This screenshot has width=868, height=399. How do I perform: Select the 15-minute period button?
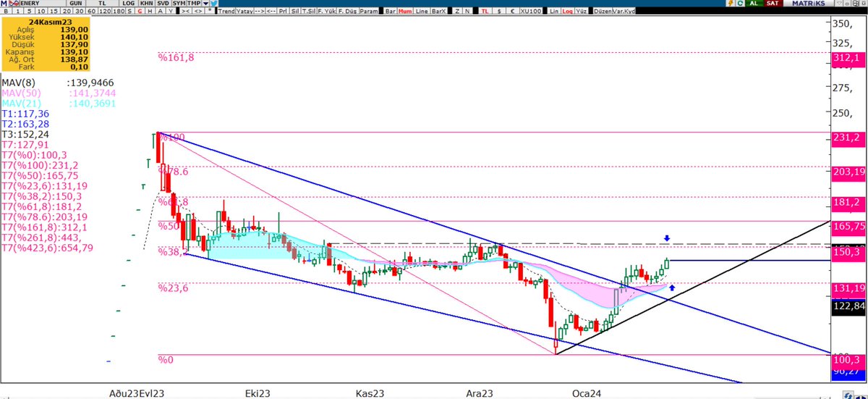pos(54,12)
